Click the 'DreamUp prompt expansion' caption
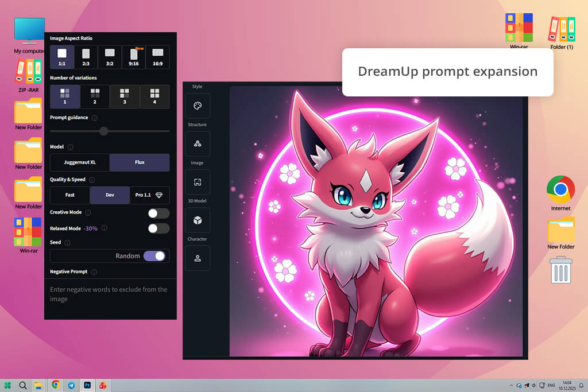Viewport: 588px width, 392px height. coord(448,71)
